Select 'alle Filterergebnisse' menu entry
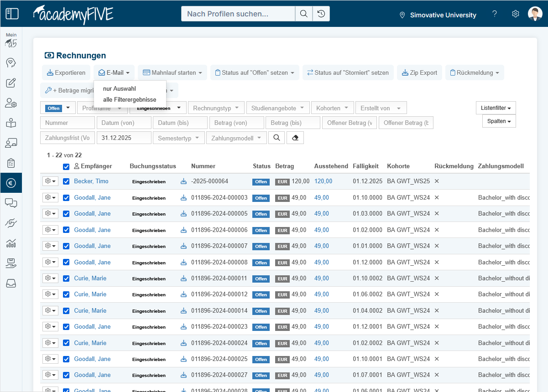The height and width of the screenshot is (392, 548). pos(130,100)
